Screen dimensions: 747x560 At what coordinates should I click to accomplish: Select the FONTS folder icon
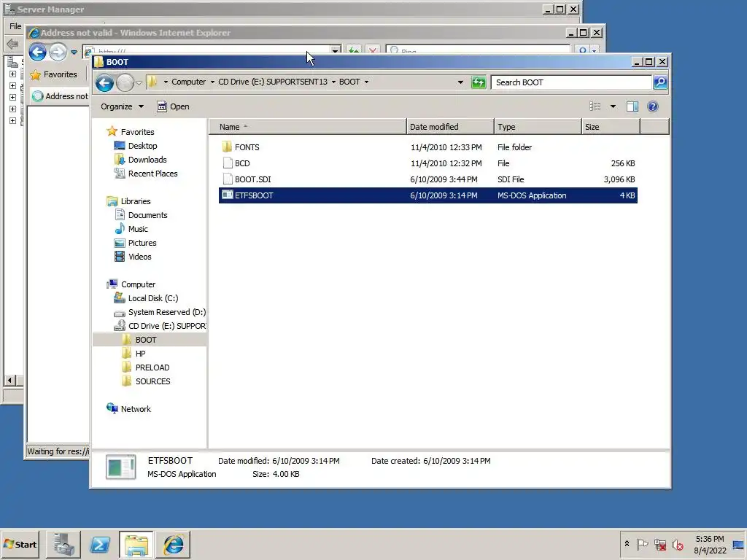tap(228, 147)
